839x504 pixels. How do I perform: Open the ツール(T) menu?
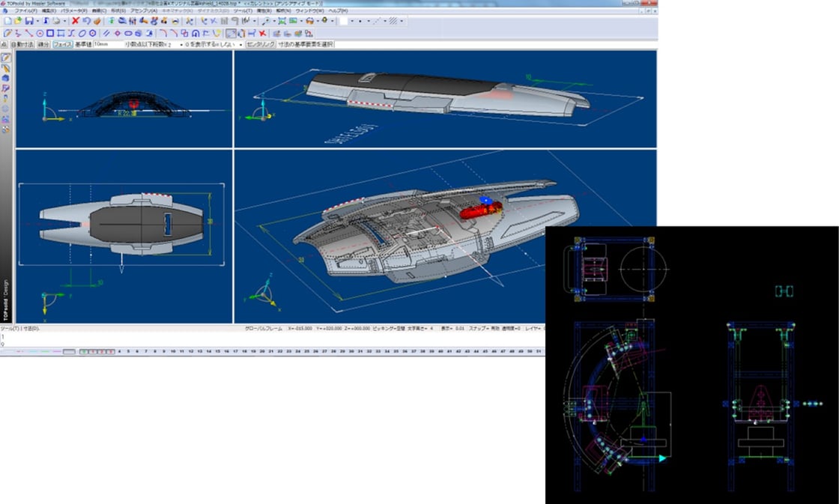point(243,11)
